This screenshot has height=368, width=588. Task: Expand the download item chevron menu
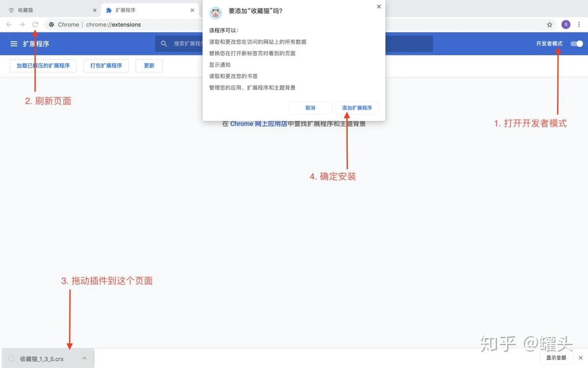84,359
